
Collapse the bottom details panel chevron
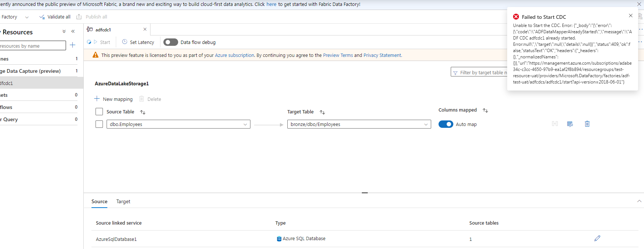tap(639, 201)
